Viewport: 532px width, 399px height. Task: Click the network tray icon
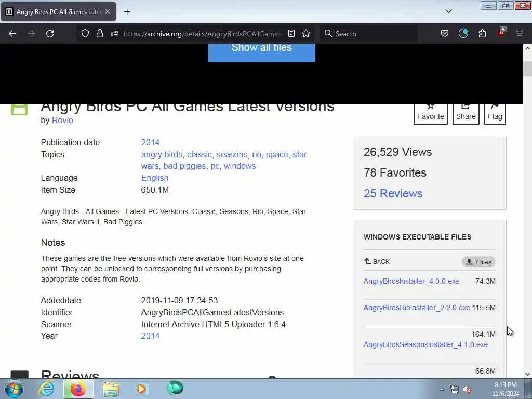click(454, 390)
